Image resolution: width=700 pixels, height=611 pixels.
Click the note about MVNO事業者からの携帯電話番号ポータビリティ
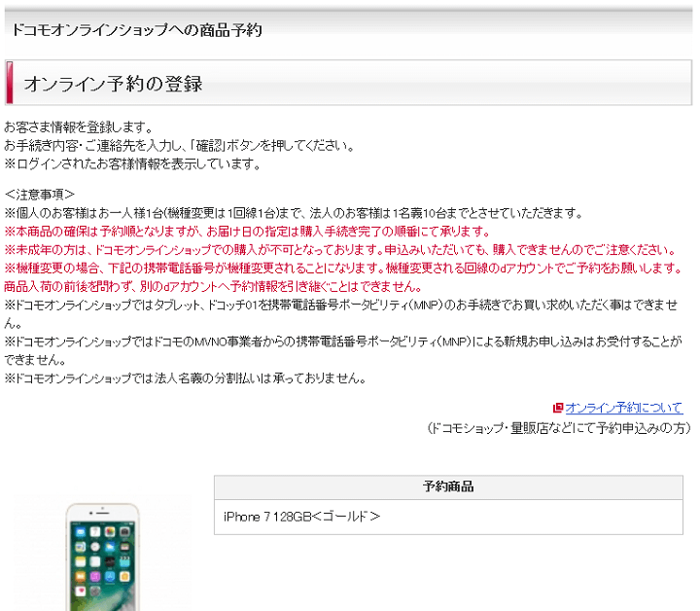tap(343, 350)
